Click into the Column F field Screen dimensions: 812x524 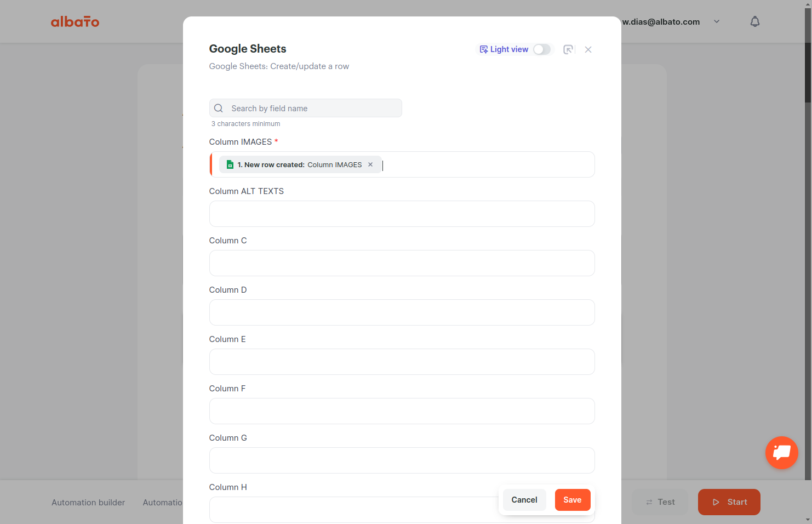tap(402, 411)
